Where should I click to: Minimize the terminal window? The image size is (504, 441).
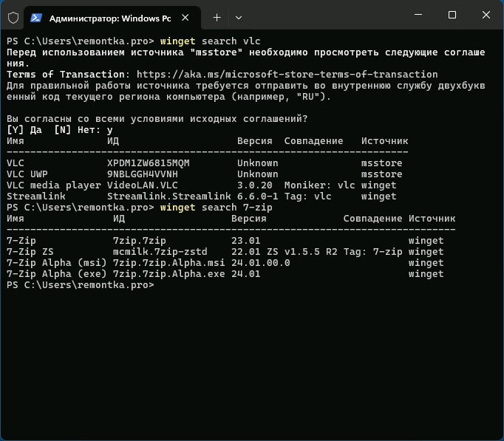click(x=417, y=16)
